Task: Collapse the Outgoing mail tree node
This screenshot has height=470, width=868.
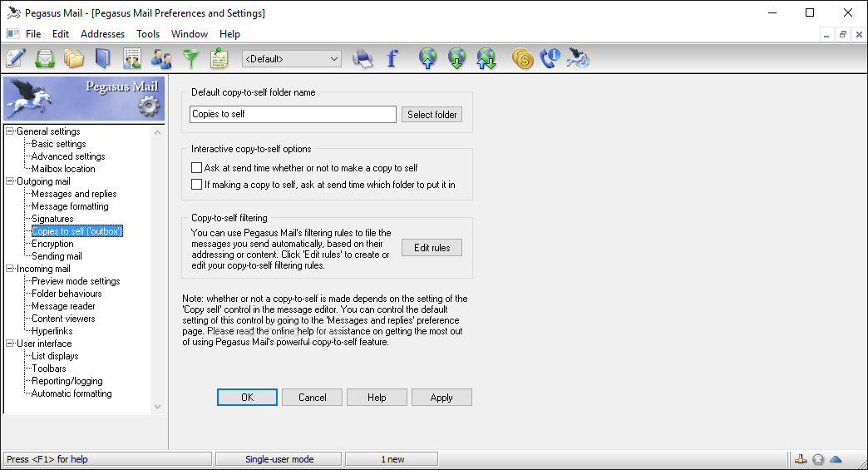Action: (9, 181)
